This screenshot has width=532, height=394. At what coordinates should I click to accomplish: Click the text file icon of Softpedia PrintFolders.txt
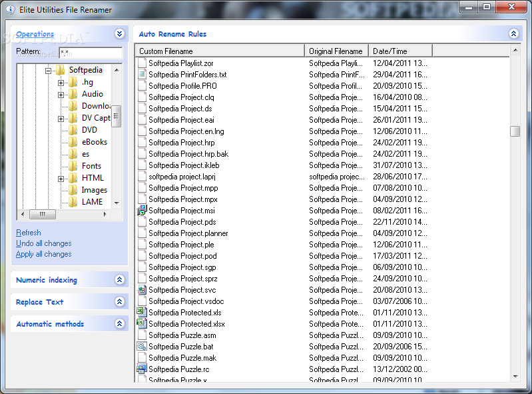[x=142, y=75]
